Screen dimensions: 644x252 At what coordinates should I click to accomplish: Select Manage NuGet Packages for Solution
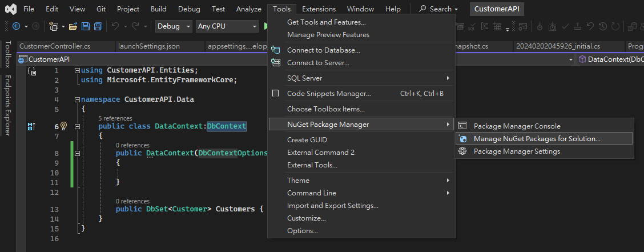coord(537,139)
